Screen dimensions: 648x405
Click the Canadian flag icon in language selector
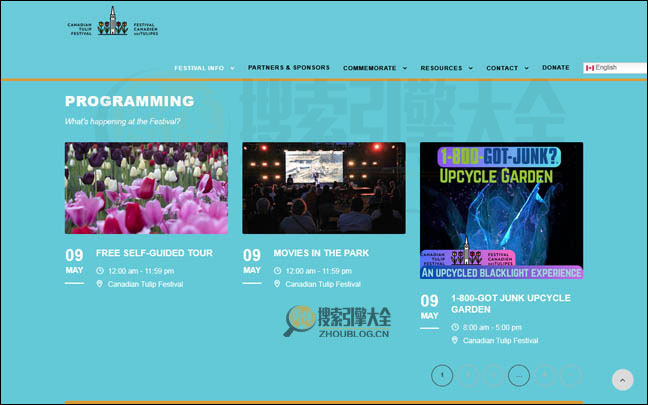(590, 68)
